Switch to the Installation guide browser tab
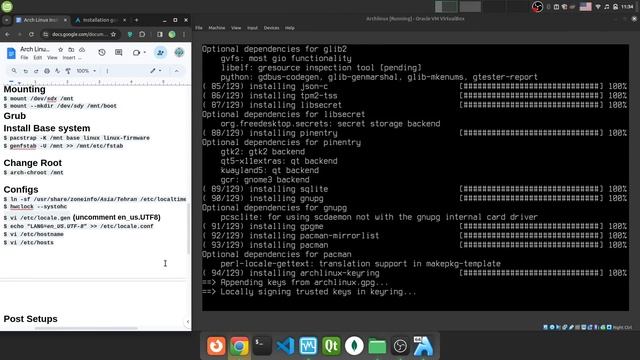This screenshot has width=640, height=360. coord(100,20)
